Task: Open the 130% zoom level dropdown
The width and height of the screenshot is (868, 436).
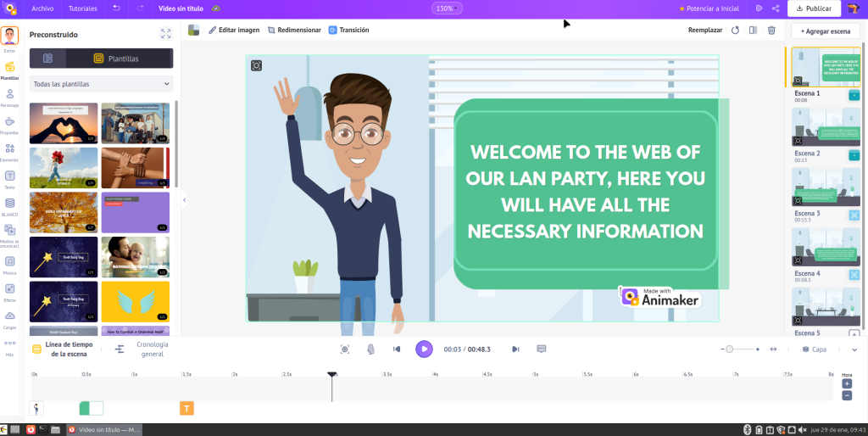Action: click(x=447, y=8)
